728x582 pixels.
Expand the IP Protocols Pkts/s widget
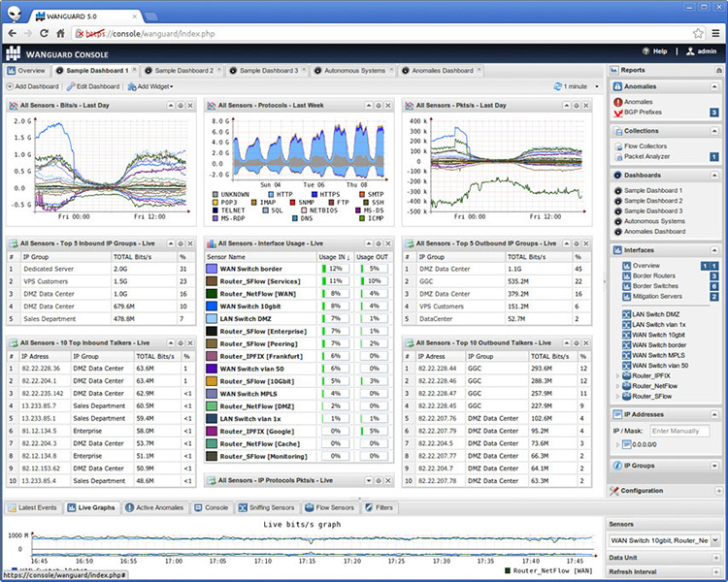click(x=369, y=481)
